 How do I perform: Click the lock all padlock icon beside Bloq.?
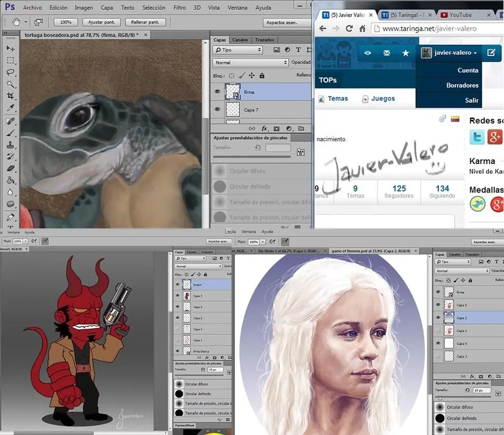262,76
